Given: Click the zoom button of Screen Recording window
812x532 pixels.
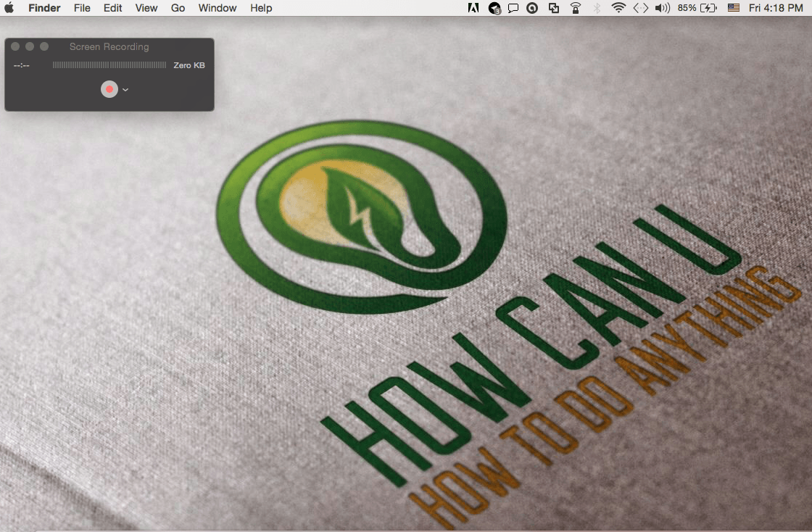Looking at the screenshot, I should [44, 46].
